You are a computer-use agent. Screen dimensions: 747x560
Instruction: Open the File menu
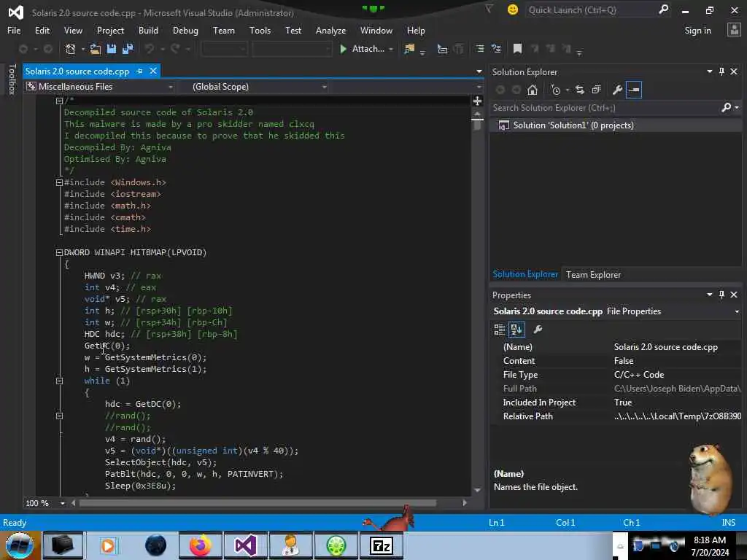pyautogui.click(x=14, y=31)
